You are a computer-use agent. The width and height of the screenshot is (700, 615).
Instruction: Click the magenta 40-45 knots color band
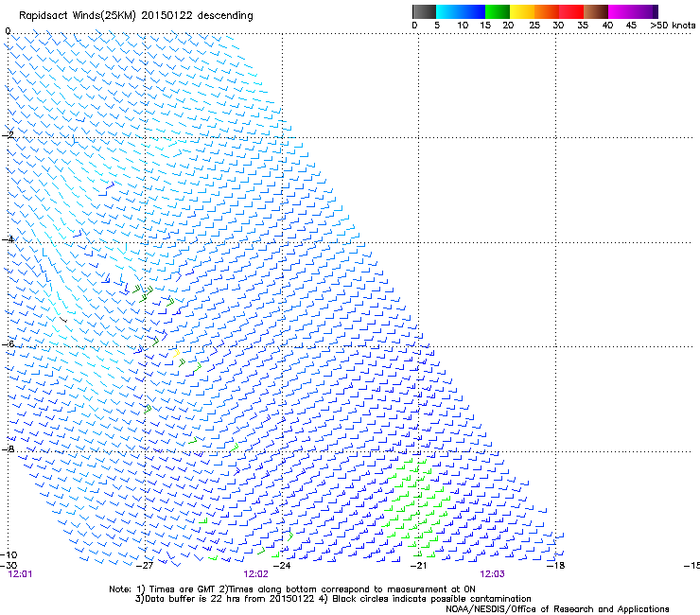pos(621,11)
